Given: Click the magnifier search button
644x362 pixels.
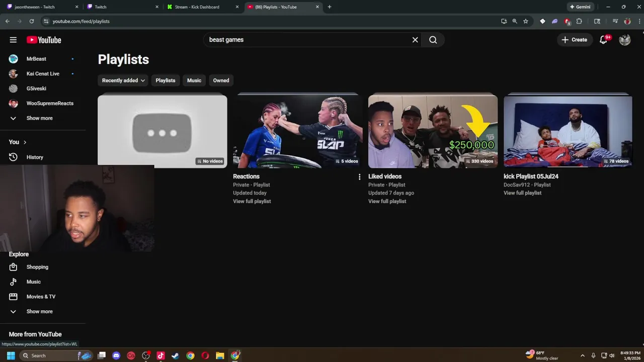Looking at the screenshot, I should (433, 40).
